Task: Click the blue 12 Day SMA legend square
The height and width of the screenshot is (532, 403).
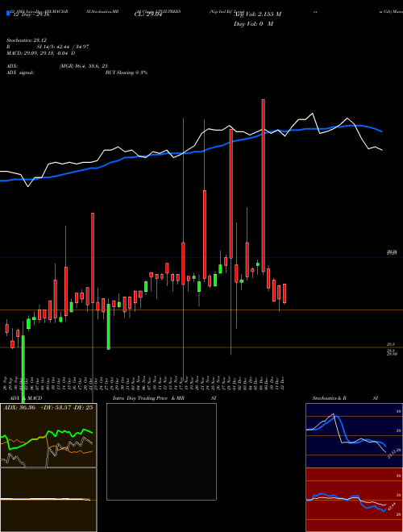Action: pos(8,13)
